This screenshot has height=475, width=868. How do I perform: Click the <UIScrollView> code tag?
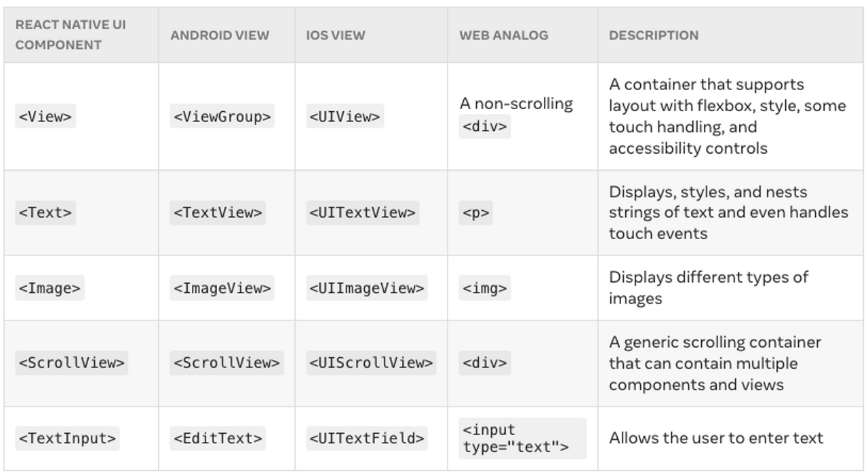point(371,363)
